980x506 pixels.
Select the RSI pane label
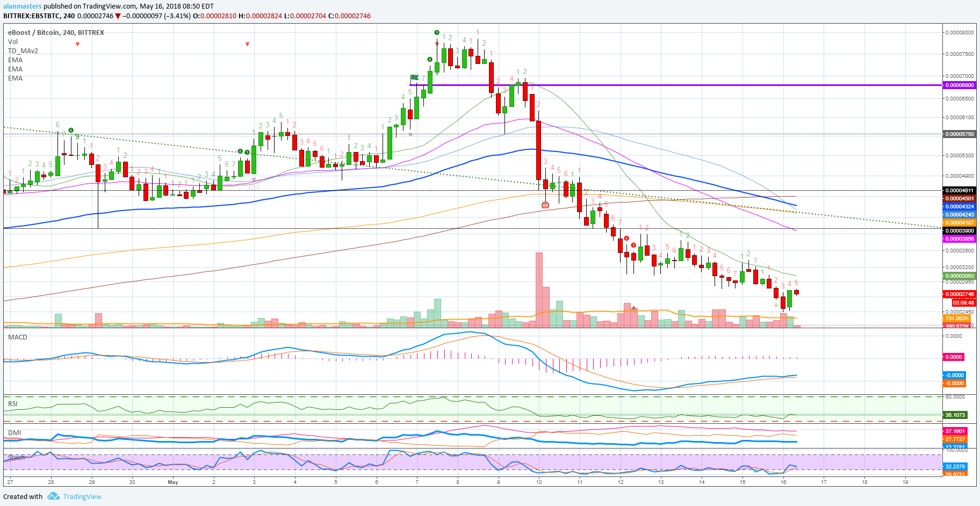pos(12,404)
